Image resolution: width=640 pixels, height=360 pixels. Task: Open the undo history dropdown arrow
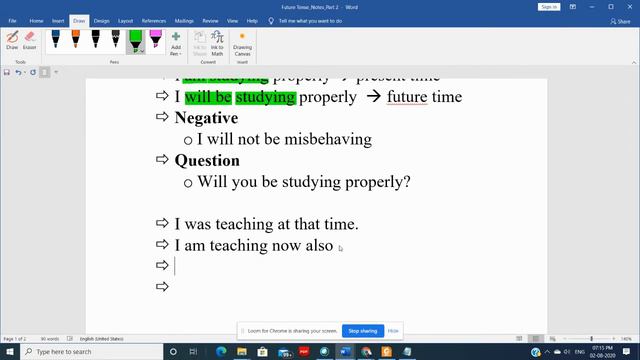pyautogui.click(x=24, y=72)
